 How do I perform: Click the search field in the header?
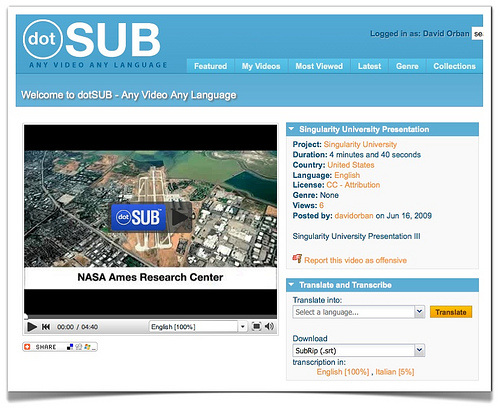(x=477, y=34)
